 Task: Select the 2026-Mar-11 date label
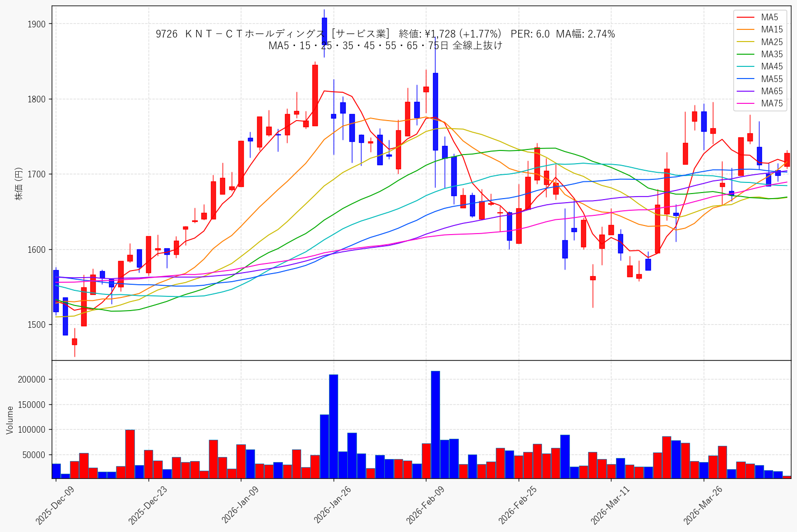610,505
